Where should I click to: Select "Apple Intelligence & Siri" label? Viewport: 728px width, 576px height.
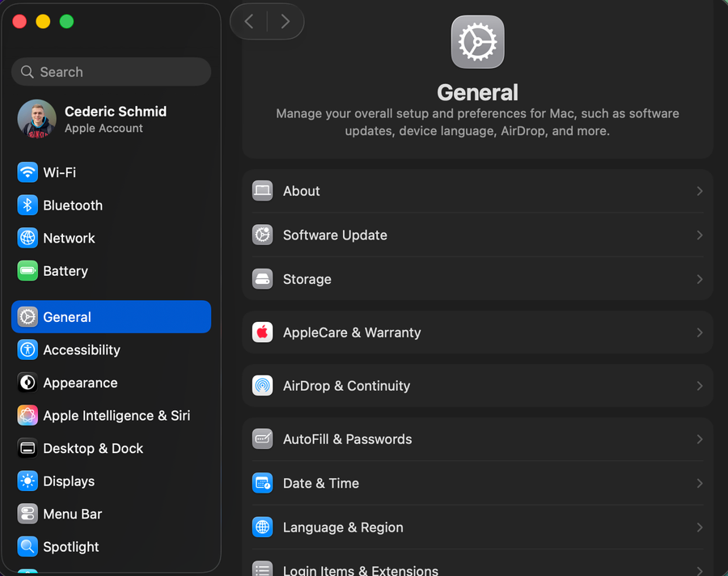(116, 415)
